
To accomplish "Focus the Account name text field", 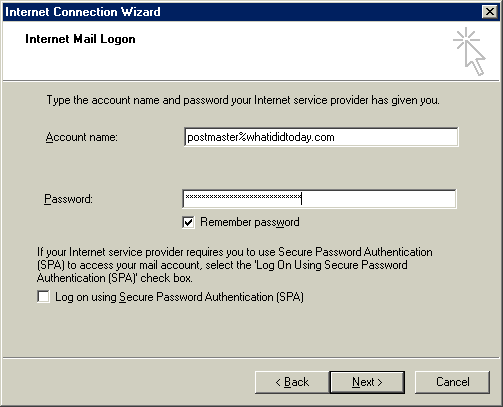I will [321, 137].
